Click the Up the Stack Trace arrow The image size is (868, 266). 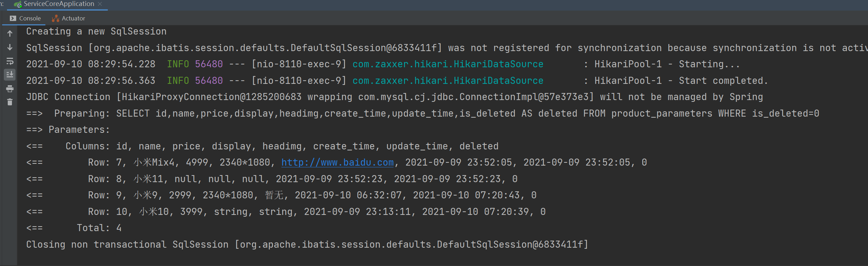[10, 33]
